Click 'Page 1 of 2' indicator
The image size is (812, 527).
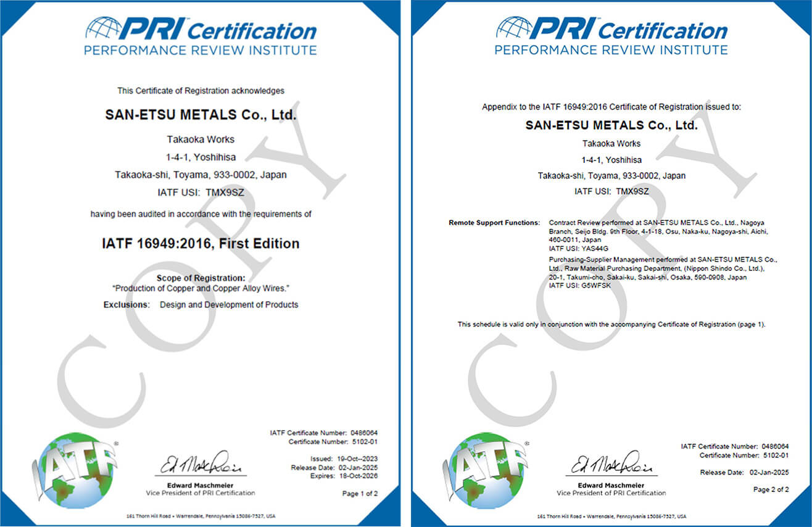(x=360, y=494)
